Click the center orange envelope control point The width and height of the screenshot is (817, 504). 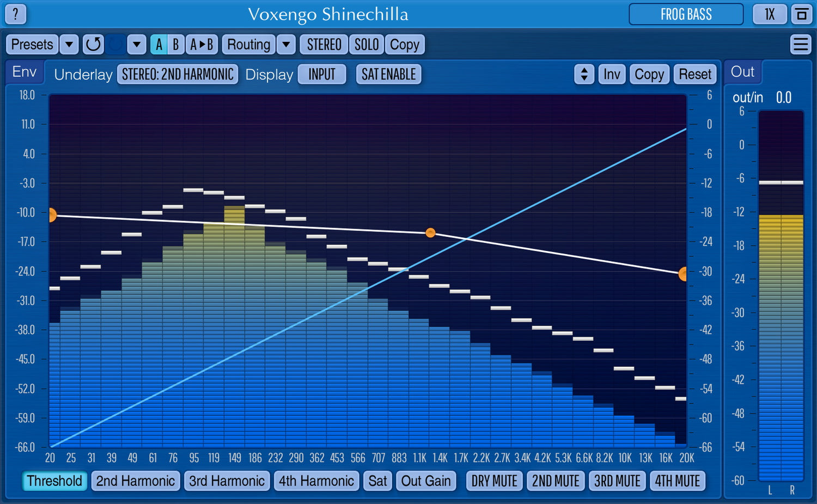tap(430, 233)
